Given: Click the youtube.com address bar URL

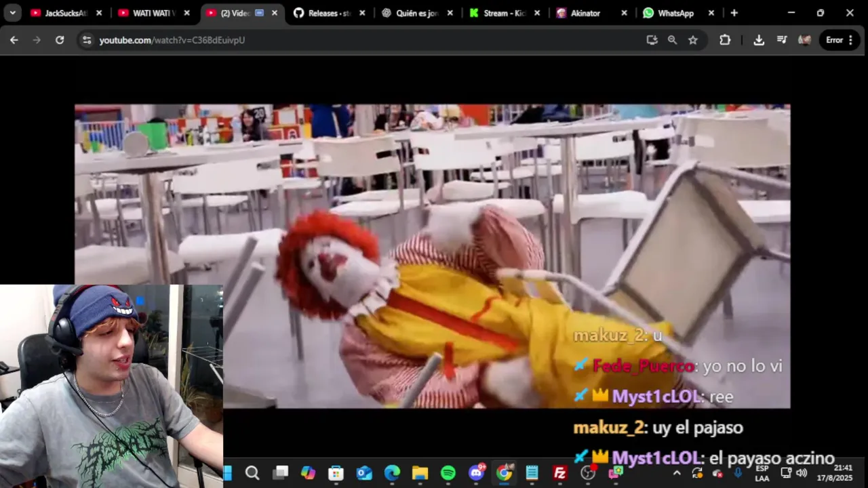Looking at the screenshot, I should [x=172, y=40].
